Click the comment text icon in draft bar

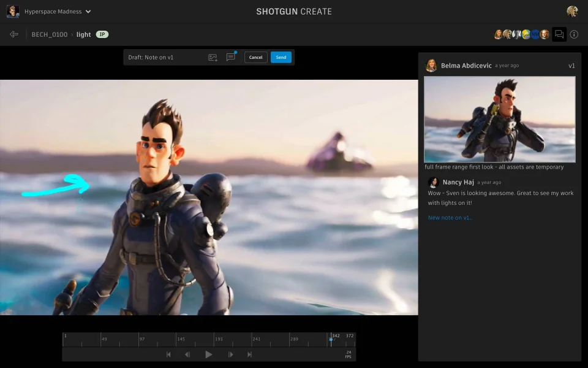pyautogui.click(x=231, y=57)
